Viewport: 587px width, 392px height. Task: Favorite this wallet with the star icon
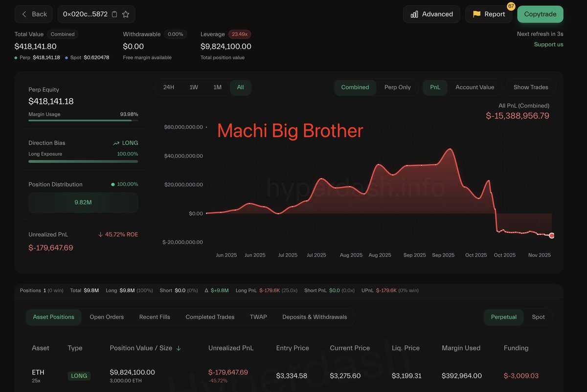point(126,14)
